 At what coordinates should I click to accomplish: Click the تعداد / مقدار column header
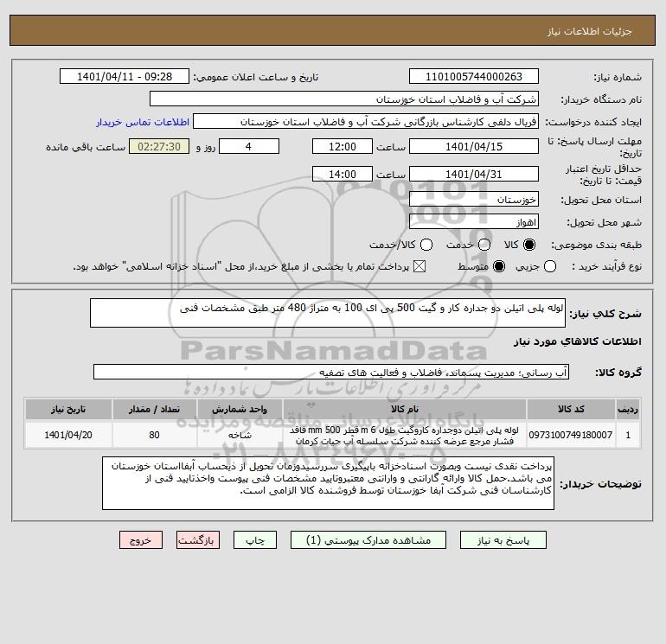click(154, 409)
